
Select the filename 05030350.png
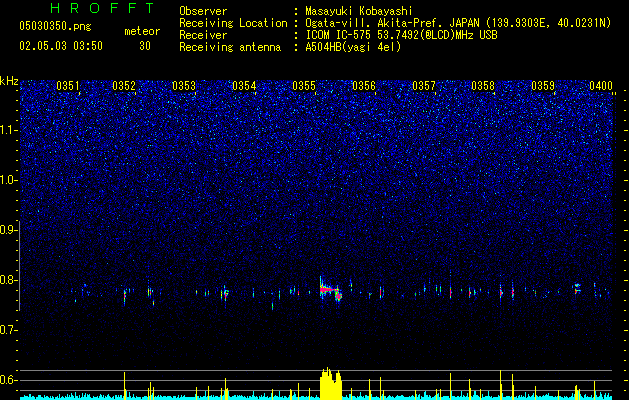pos(55,27)
